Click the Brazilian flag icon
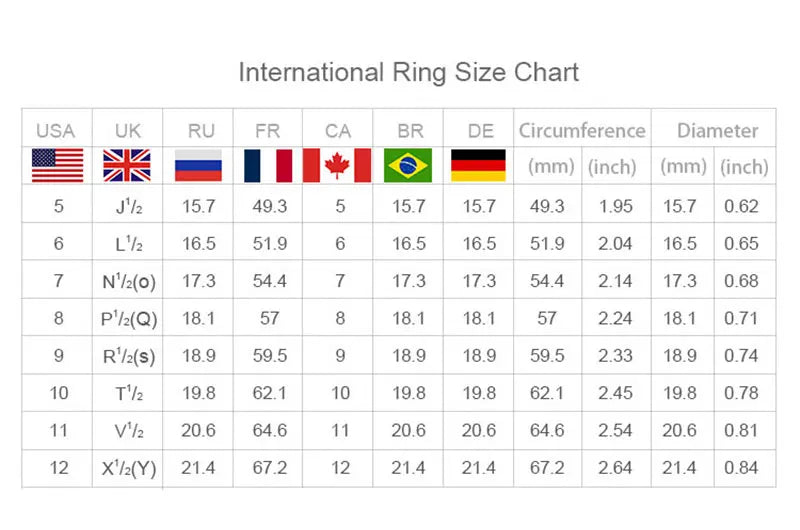 pos(408,165)
